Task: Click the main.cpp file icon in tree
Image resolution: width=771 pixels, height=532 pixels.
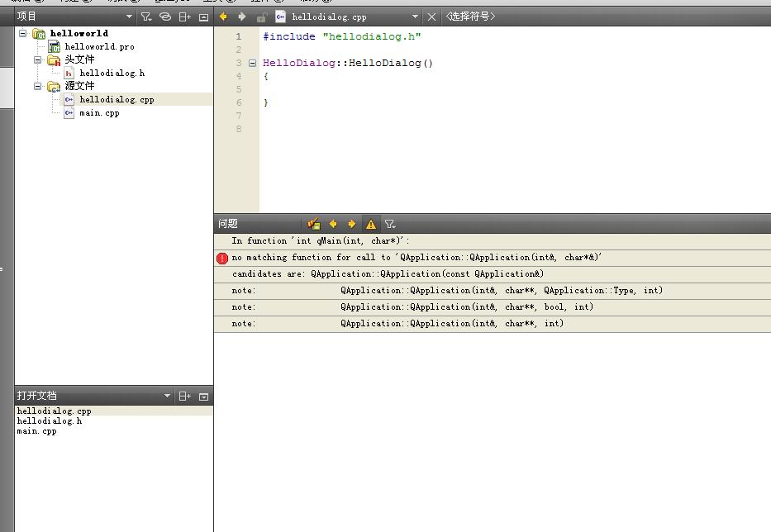Action: (x=69, y=113)
